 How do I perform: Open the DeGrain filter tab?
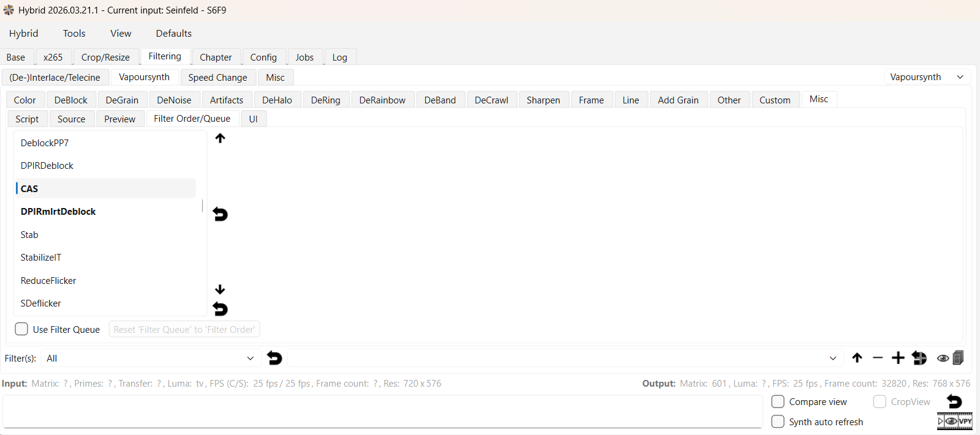[122, 100]
